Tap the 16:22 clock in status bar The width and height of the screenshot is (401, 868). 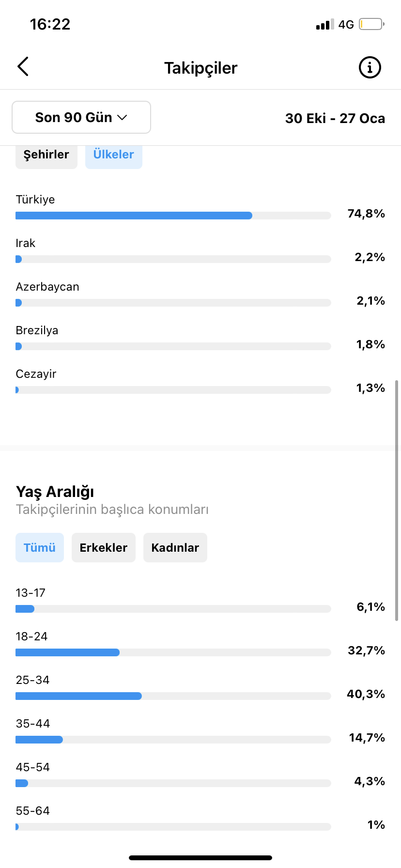click(50, 24)
